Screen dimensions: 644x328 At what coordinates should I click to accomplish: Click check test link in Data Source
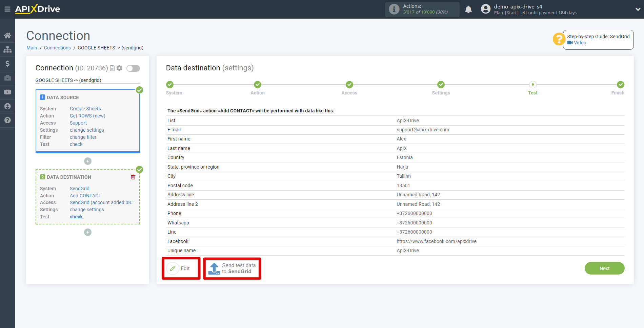click(76, 144)
